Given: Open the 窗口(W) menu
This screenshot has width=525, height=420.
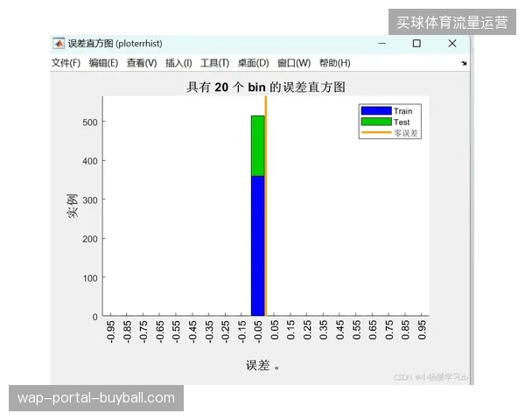Looking at the screenshot, I should click(x=294, y=63).
